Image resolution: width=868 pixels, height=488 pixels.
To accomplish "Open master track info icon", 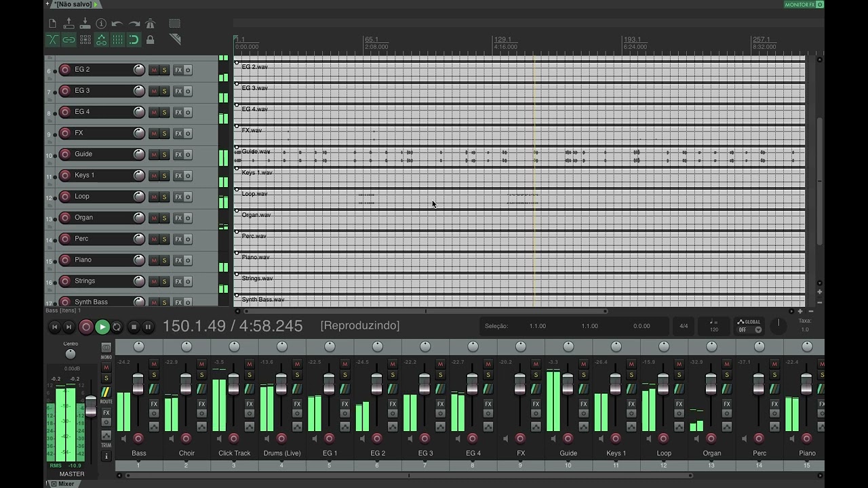I will 106,456.
